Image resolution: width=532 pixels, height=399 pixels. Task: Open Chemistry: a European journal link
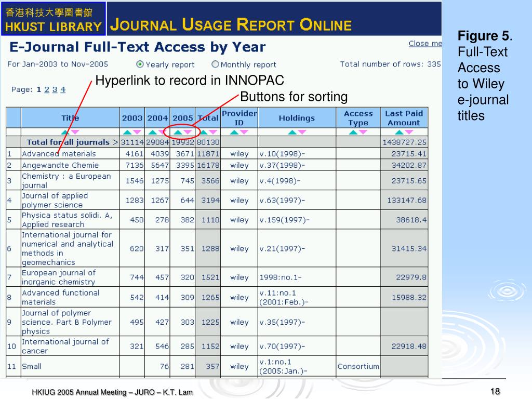66,180
